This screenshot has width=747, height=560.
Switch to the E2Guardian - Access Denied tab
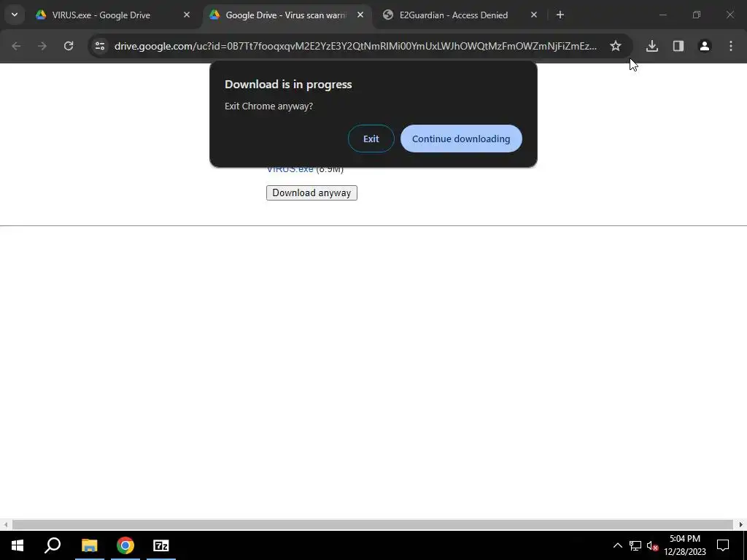click(454, 15)
